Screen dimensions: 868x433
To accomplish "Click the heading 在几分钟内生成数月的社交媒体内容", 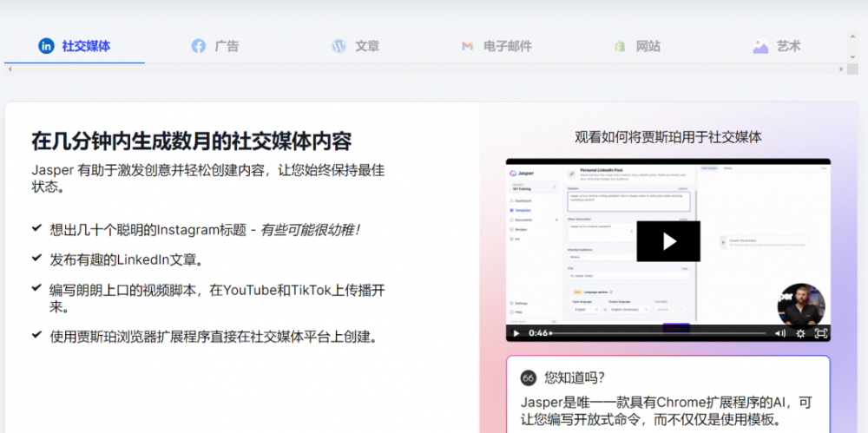I will 192,141.
